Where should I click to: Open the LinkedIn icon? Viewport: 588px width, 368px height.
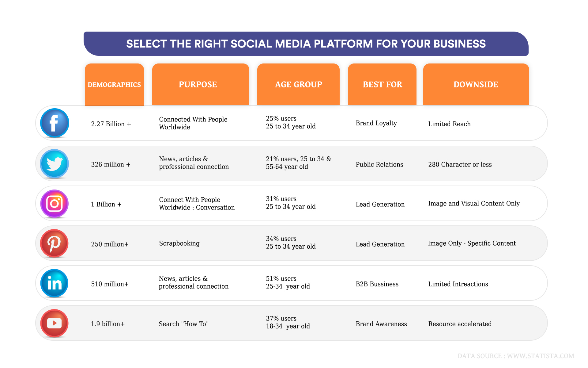[x=55, y=283]
